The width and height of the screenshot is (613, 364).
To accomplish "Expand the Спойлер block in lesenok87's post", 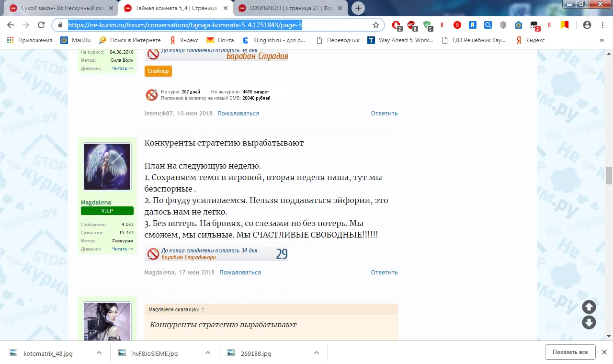I will point(158,71).
